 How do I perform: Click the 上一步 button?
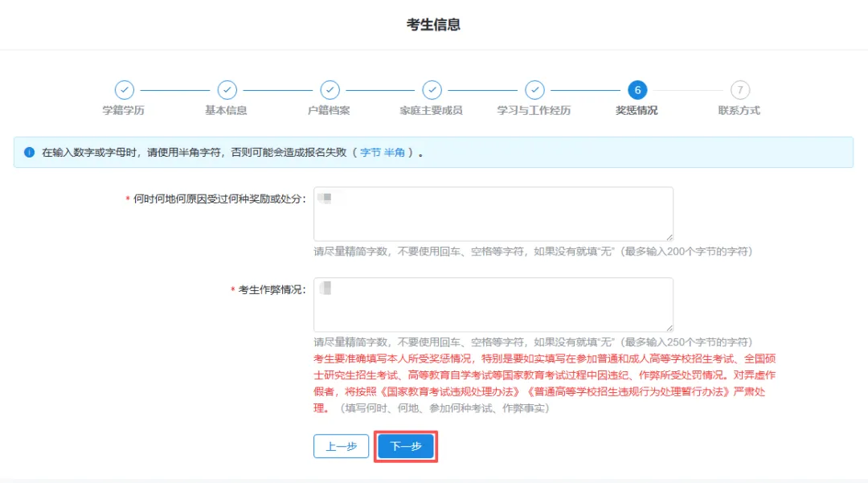click(x=341, y=446)
